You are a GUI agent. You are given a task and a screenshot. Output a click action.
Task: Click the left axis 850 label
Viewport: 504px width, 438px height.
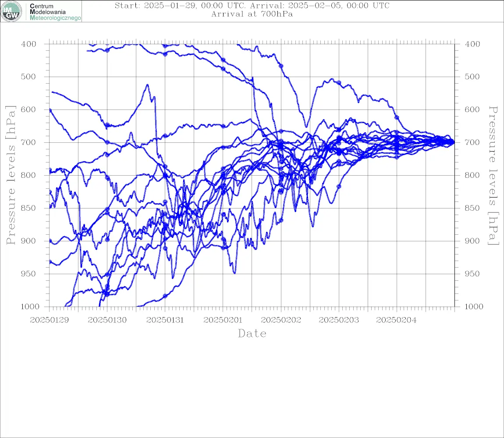(28, 208)
